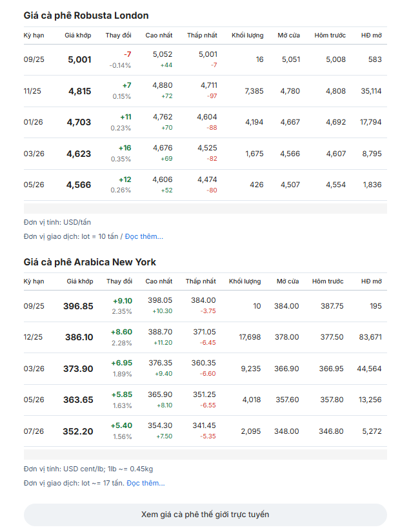
Task: Select the Arabica 'HĐ mở' column header
Action: pos(372,281)
